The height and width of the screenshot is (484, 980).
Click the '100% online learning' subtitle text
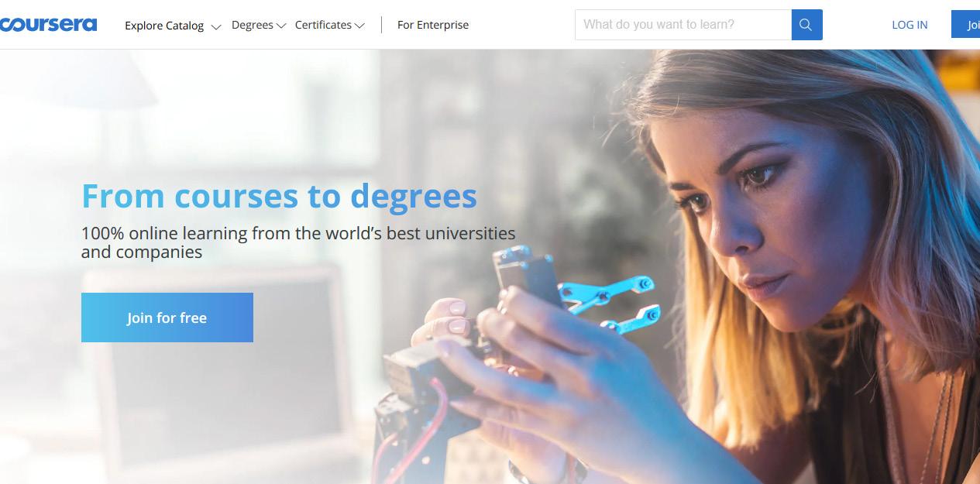[x=298, y=242]
